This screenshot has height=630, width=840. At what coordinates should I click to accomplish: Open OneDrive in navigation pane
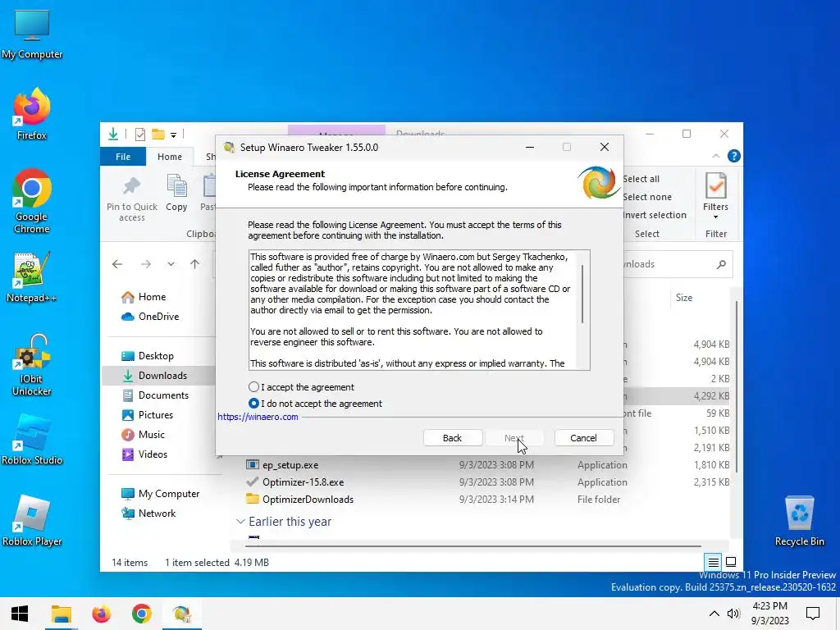click(x=158, y=317)
